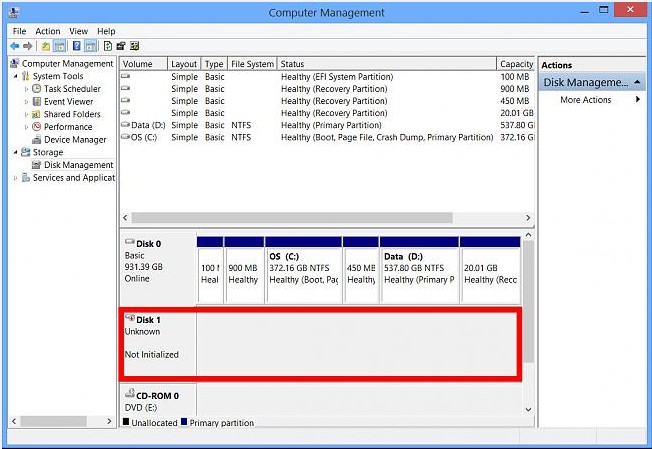Click the last toolbar settings icon

coord(134,46)
